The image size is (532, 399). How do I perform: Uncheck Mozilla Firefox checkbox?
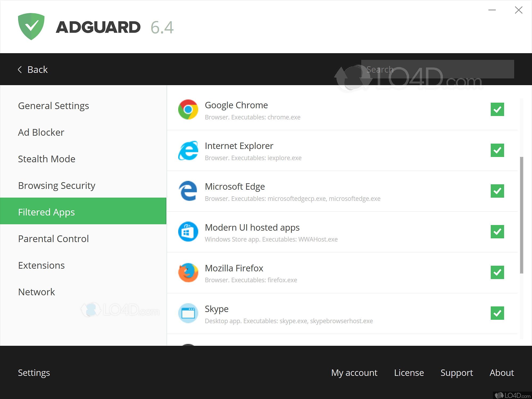click(x=497, y=272)
